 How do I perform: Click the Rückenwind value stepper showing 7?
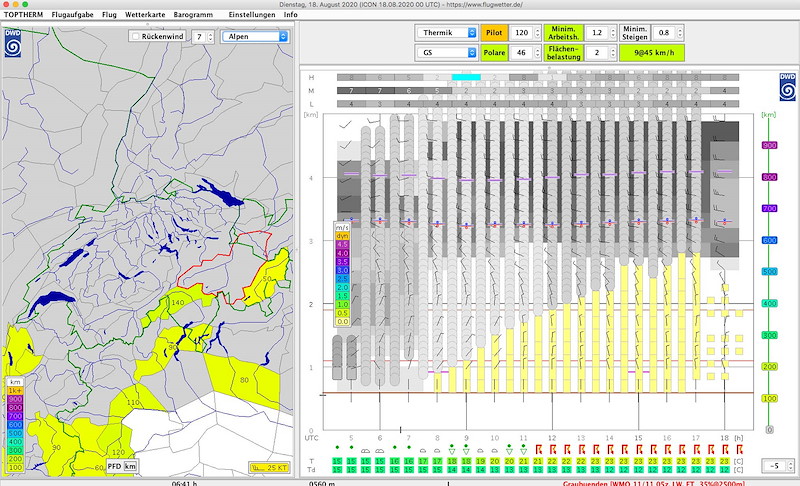[210, 37]
